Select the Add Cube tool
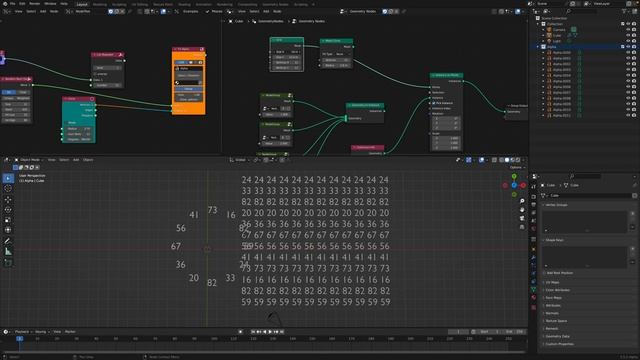This screenshot has width=640, height=360. pos(8,262)
